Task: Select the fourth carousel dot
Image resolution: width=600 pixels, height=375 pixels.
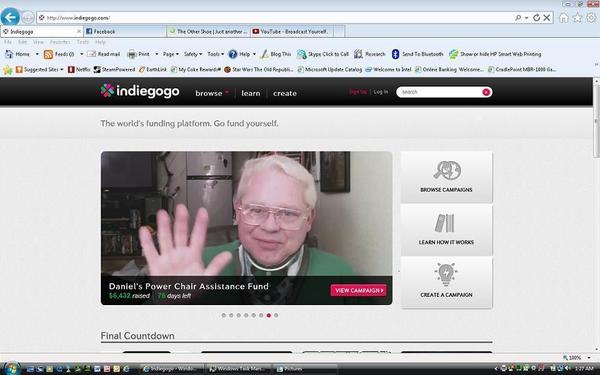Action: tap(246, 315)
